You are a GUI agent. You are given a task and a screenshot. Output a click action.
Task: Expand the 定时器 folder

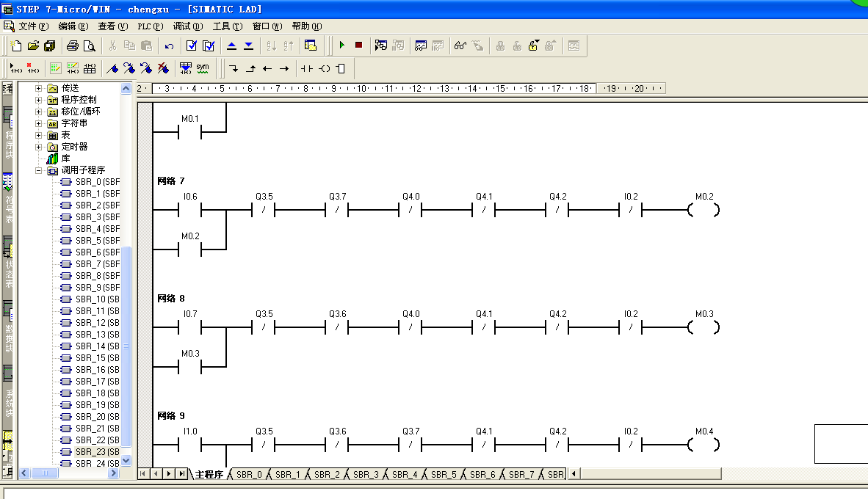point(39,147)
